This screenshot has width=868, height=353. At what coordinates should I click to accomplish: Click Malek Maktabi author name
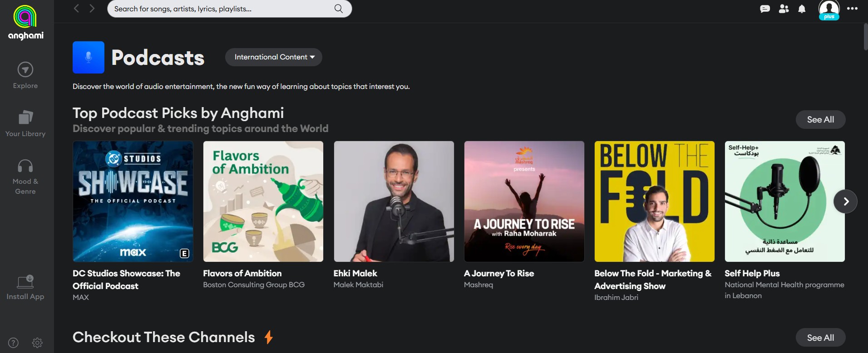[x=358, y=284]
